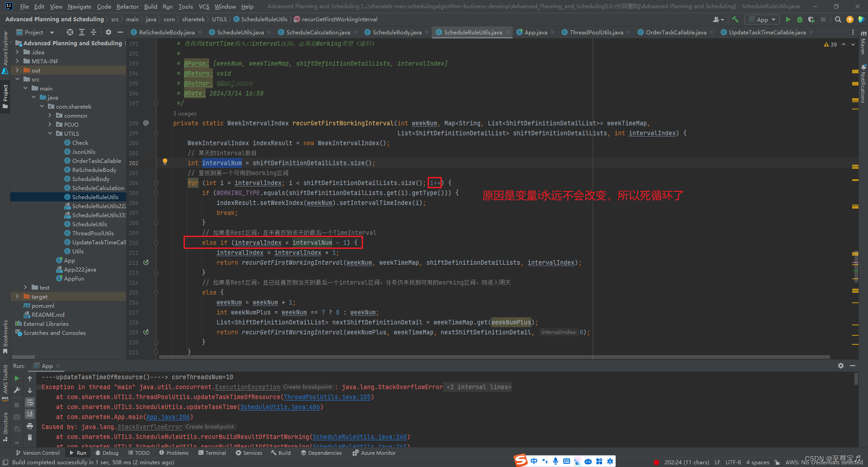868x467 pixels.
Task: Open Search Everywhere with the magnifier icon
Action: 838,19
